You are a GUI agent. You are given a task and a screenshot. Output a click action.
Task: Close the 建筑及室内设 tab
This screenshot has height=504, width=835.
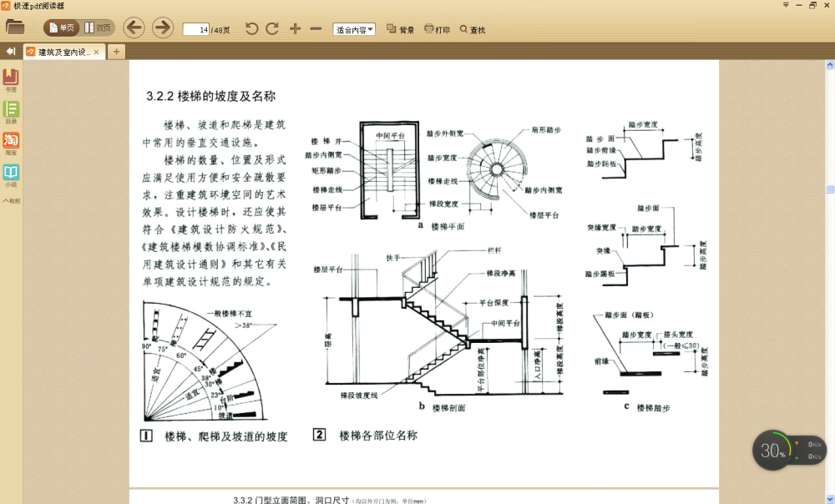(96, 53)
